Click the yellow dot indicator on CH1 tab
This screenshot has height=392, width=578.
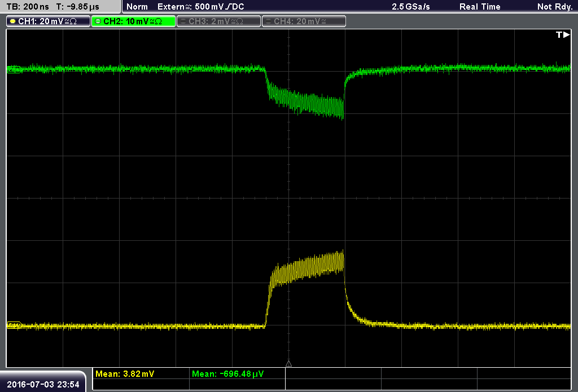tap(13, 21)
